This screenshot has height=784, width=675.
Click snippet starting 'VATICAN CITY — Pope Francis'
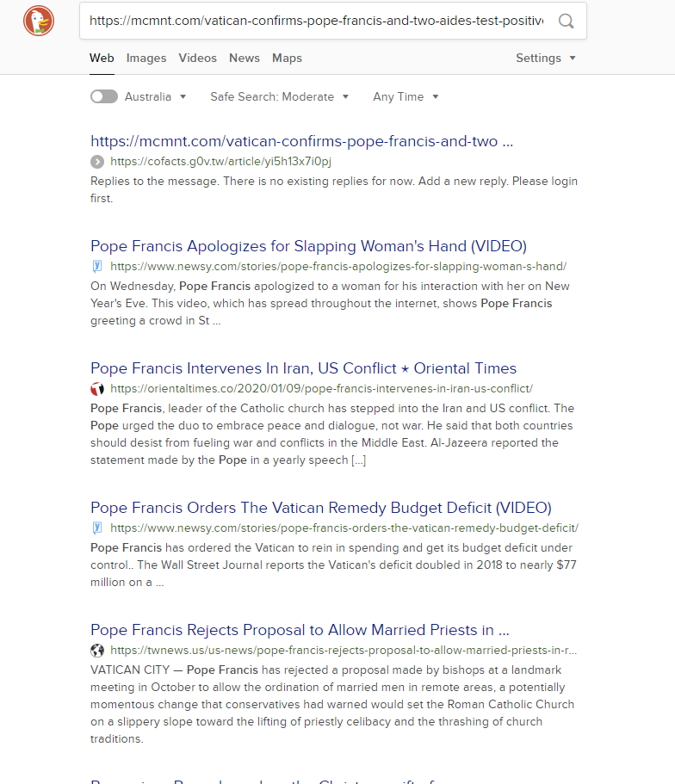332,704
